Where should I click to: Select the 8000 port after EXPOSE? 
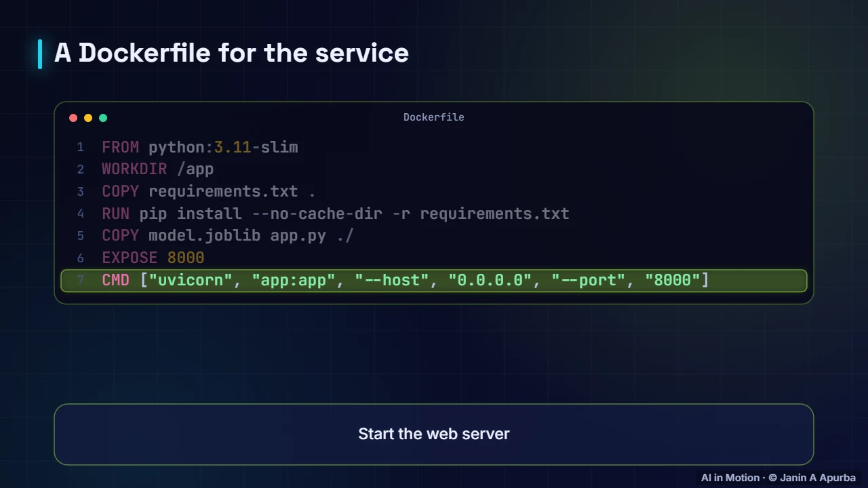tap(186, 258)
